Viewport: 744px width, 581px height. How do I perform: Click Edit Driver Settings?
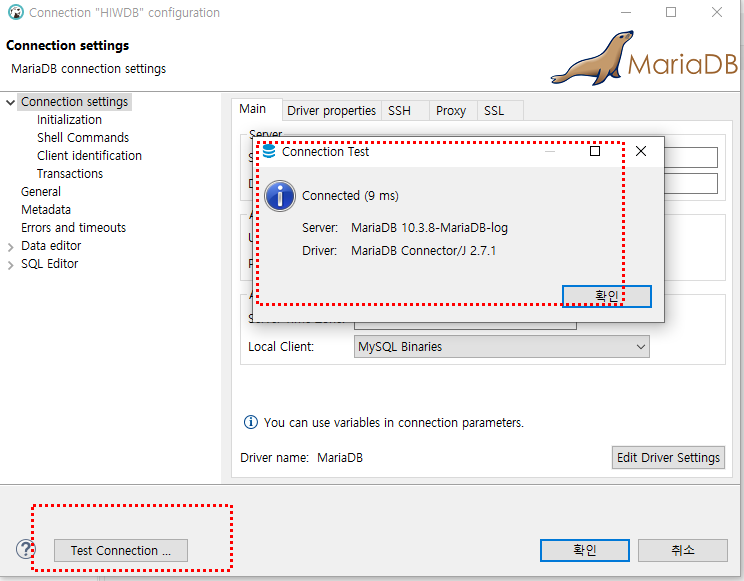point(668,458)
